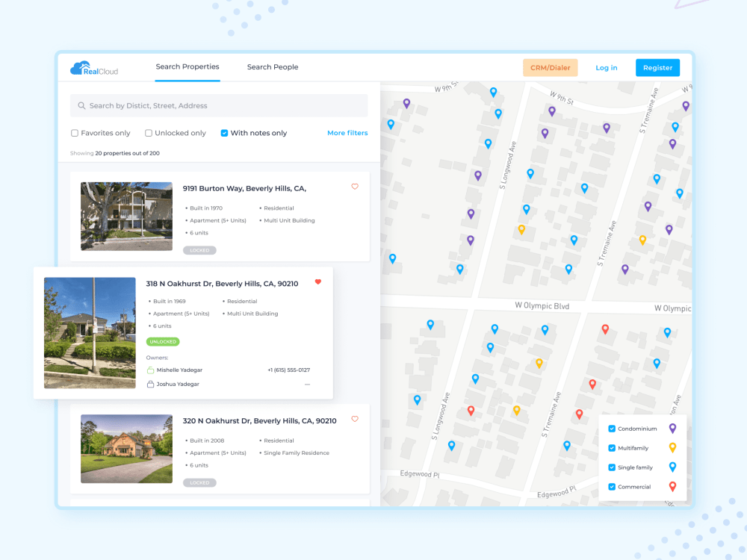Toggle the Multifamily legend checkbox
The width and height of the screenshot is (747, 560).
(612, 448)
